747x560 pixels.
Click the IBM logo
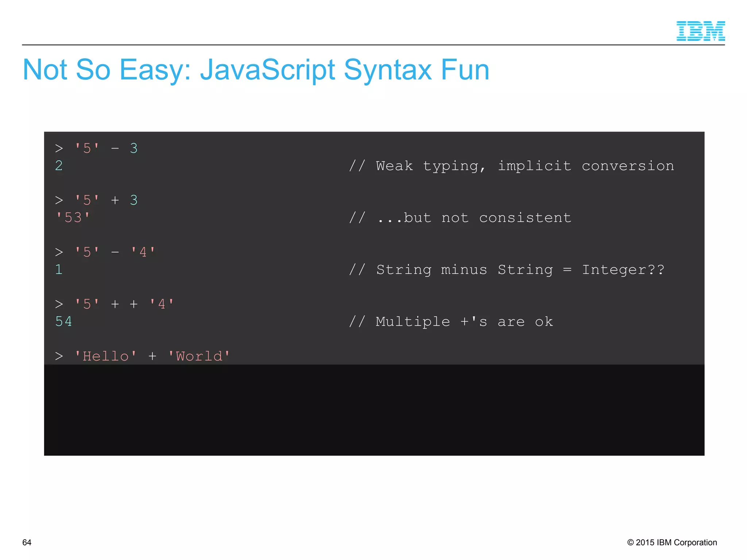700,31
